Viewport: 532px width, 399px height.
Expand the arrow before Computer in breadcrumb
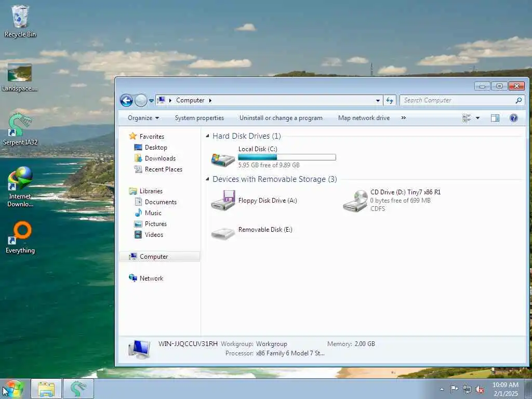click(x=170, y=100)
